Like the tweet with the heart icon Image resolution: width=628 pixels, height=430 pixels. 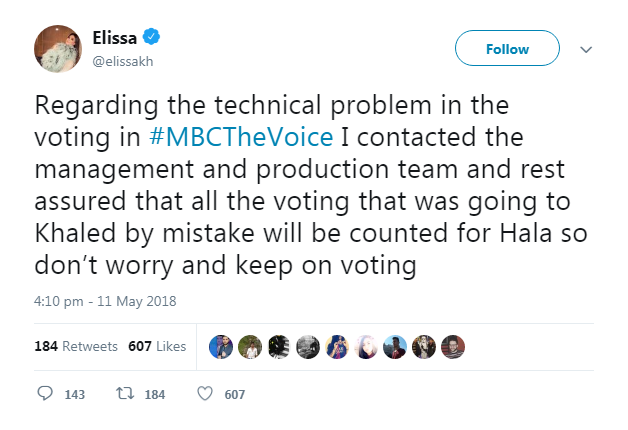coord(204,394)
